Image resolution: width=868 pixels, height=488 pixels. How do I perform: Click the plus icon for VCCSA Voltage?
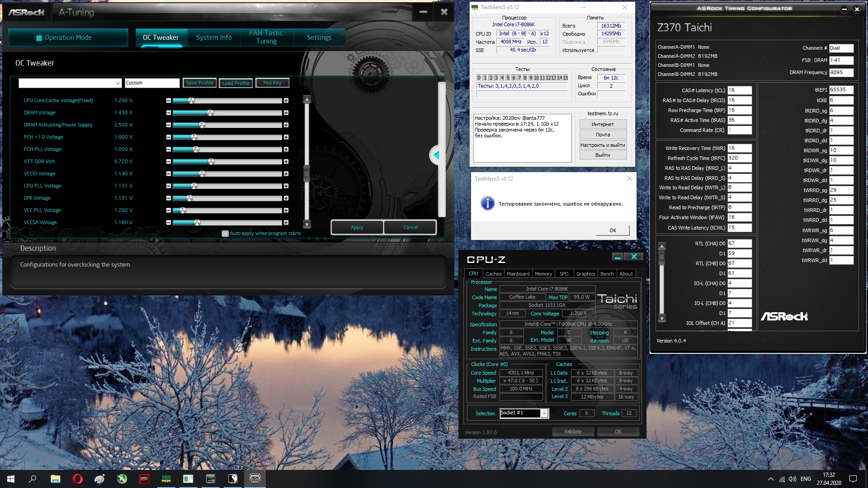tap(286, 223)
